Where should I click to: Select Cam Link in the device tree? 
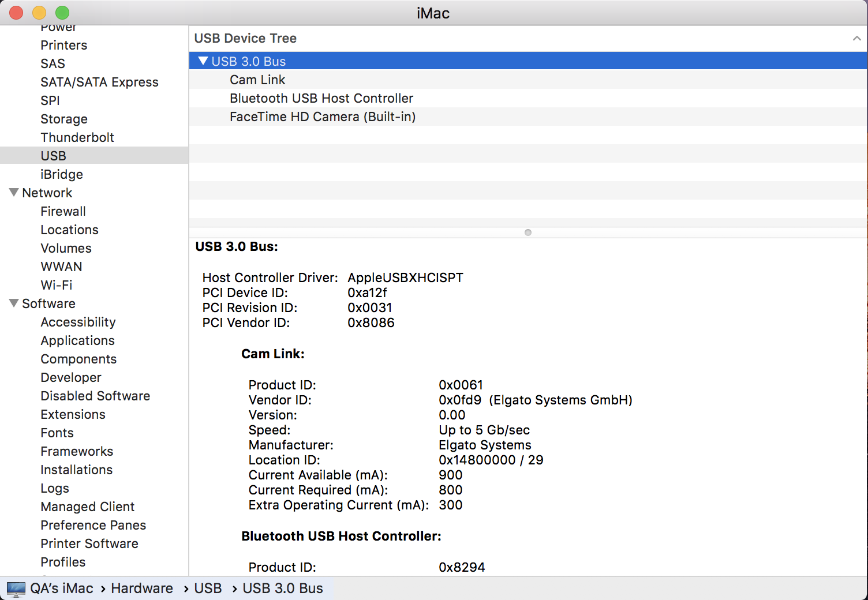click(257, 80)
